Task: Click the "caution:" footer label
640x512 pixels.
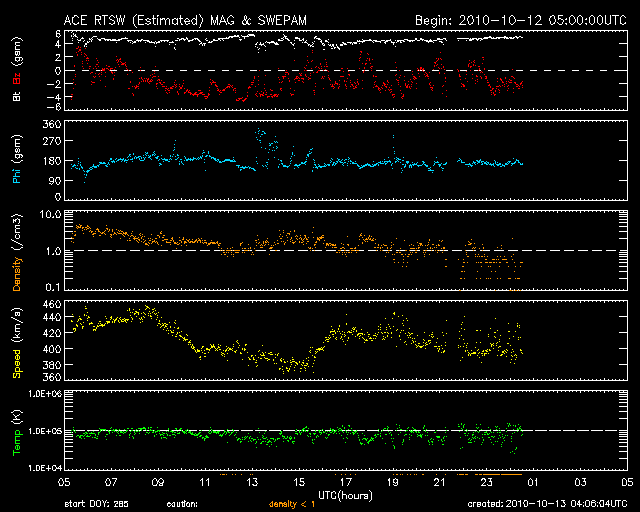Action: point(182,504)
